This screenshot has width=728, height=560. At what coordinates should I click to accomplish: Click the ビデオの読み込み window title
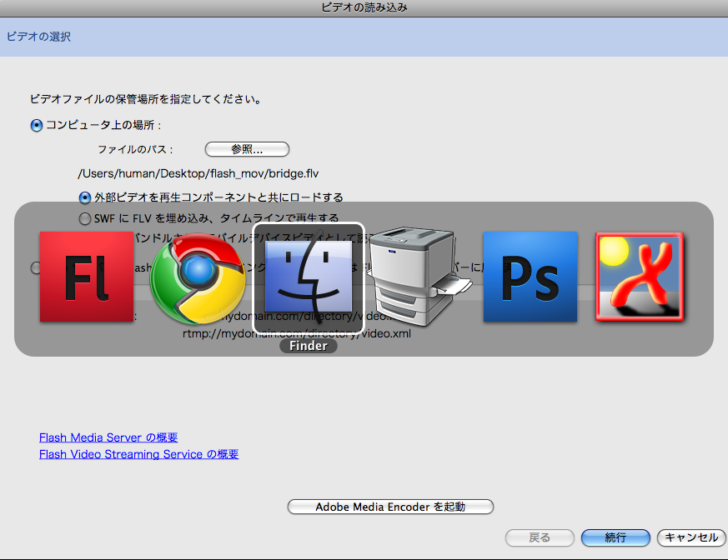pos(364,7)
